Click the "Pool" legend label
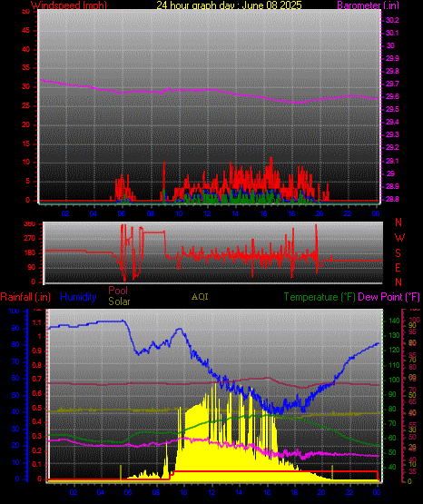 (x=118, y=291)
